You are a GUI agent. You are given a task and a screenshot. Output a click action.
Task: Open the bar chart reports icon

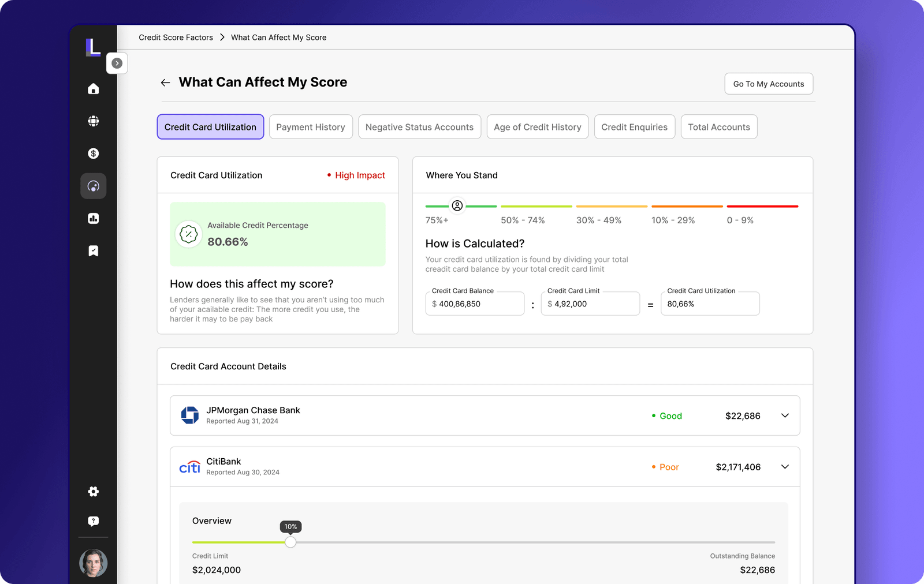[93, 218]
